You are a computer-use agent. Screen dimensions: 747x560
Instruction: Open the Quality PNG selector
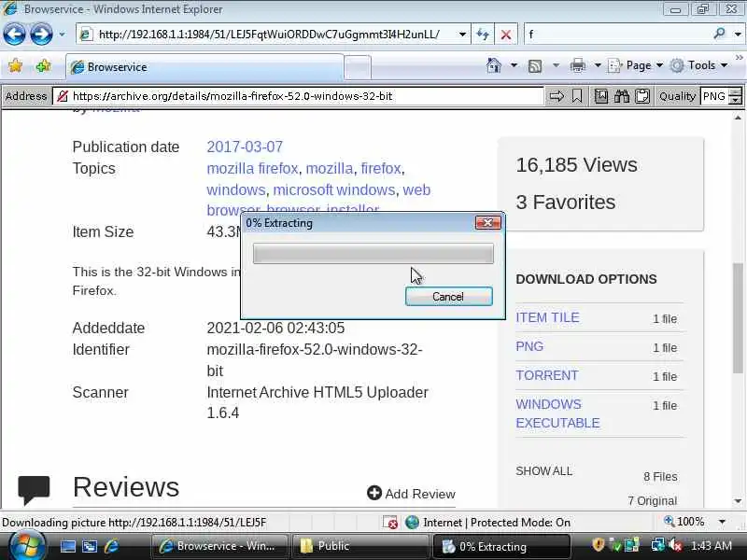(714, 96)
